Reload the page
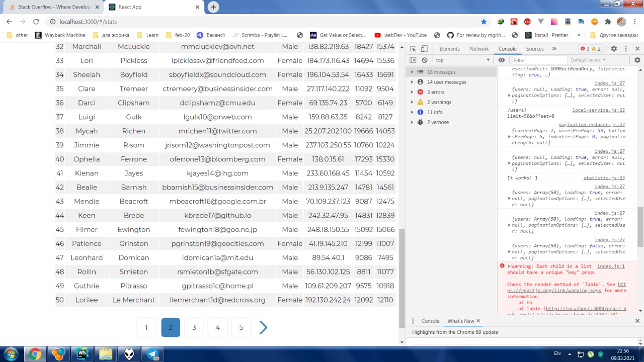The height and width of the screenshot is (362, 644). click(x=36, y=22)
